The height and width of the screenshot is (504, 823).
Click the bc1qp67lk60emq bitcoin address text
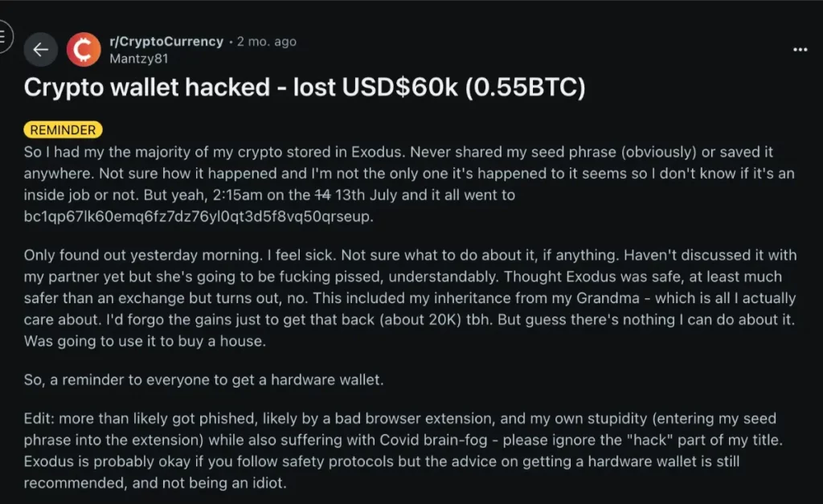[x=199, y=216]
